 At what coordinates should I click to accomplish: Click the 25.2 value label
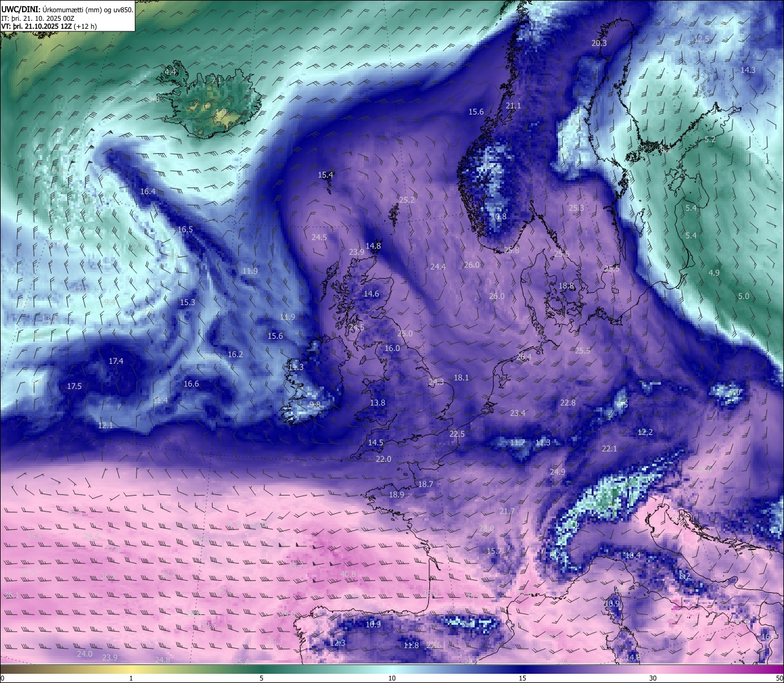pos(407,200)
